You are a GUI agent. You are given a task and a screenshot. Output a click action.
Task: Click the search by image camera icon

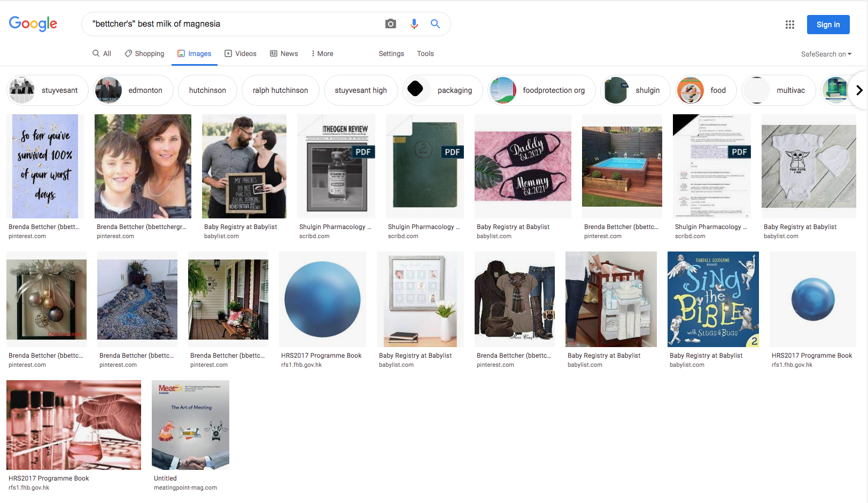pyautogui.click(x=391, y=24)
